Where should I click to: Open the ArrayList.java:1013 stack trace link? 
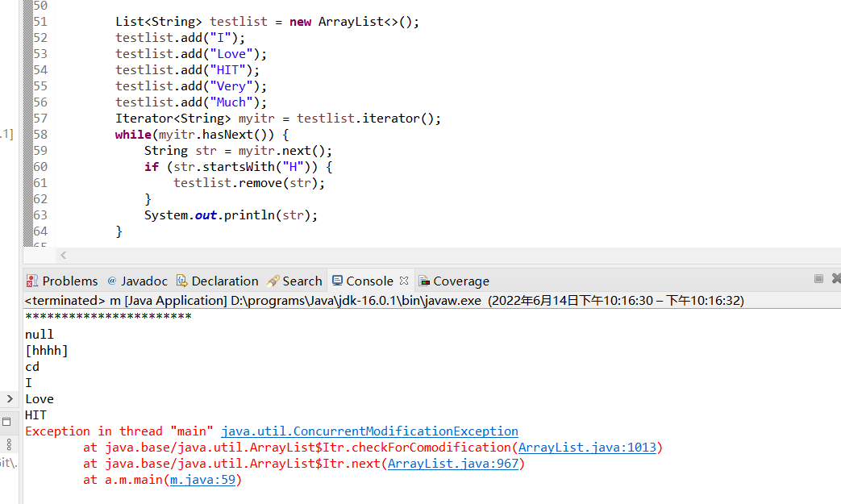click(x=587, y=448)
